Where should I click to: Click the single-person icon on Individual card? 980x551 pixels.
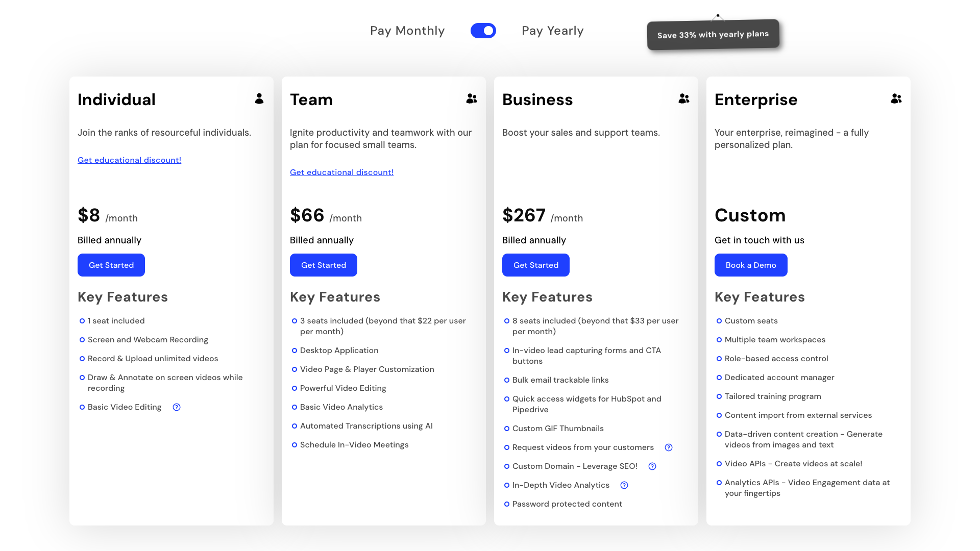coord(259,99)
